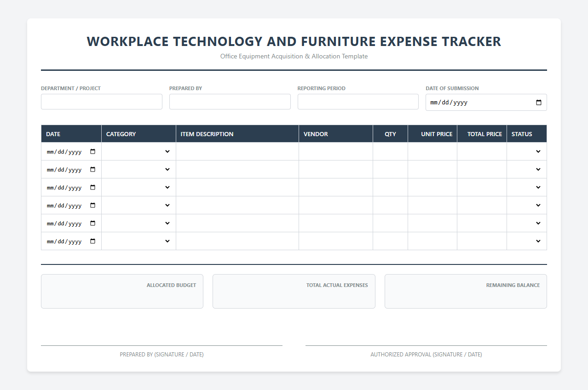Click the VENDOR column header

click(x=336, y=134)
